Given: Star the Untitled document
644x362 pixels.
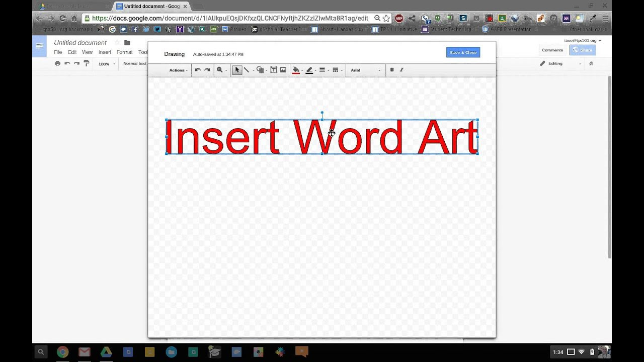Looking at the screenshot, I should click(117, 43).
